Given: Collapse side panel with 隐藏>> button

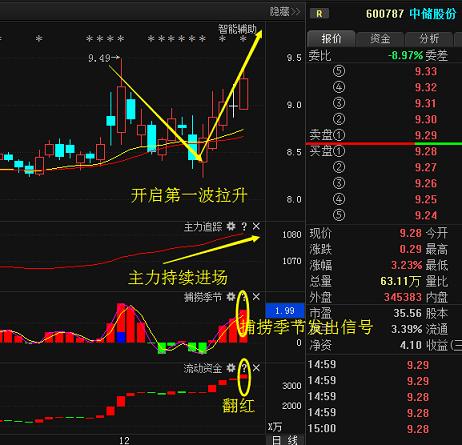Looking at the screenshot, I should pos(285,12).
